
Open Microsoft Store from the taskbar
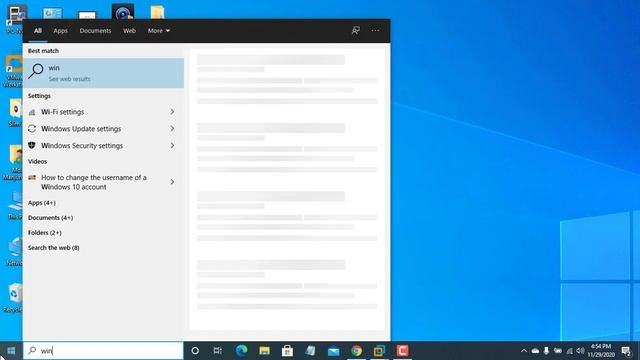287,351
